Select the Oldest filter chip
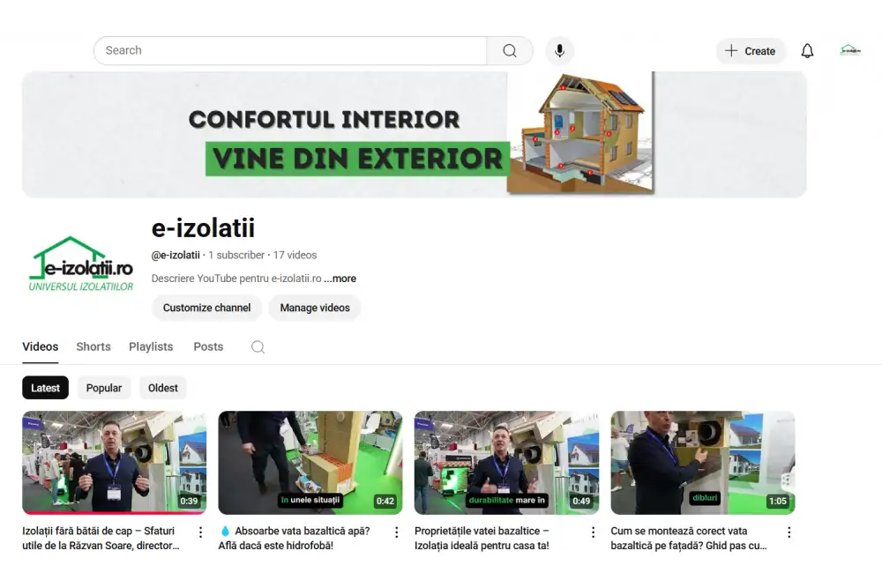The height and width of the screenshot is (588, 882). [x=163, y=388]
